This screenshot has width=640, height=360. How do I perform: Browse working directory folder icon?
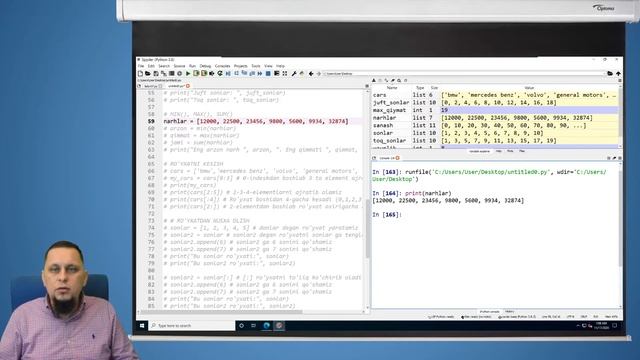coord(610,73)
